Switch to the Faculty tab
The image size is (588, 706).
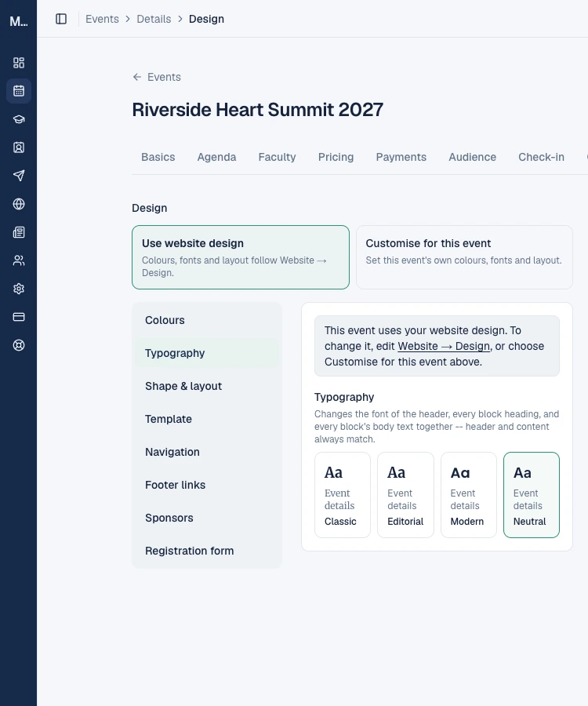pyautogui.click(x=277, y=157)
